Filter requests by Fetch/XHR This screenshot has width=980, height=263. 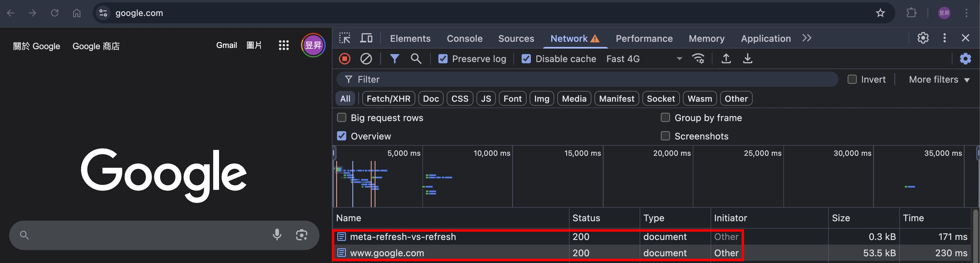click(388, 99)
